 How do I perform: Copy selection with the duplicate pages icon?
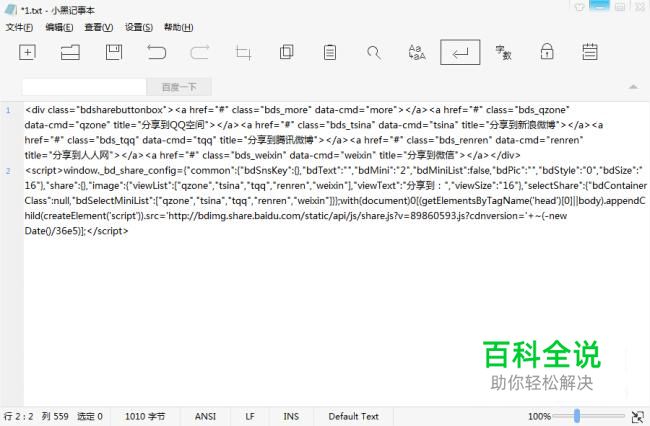pyautogui.click(x=286, y=52)
